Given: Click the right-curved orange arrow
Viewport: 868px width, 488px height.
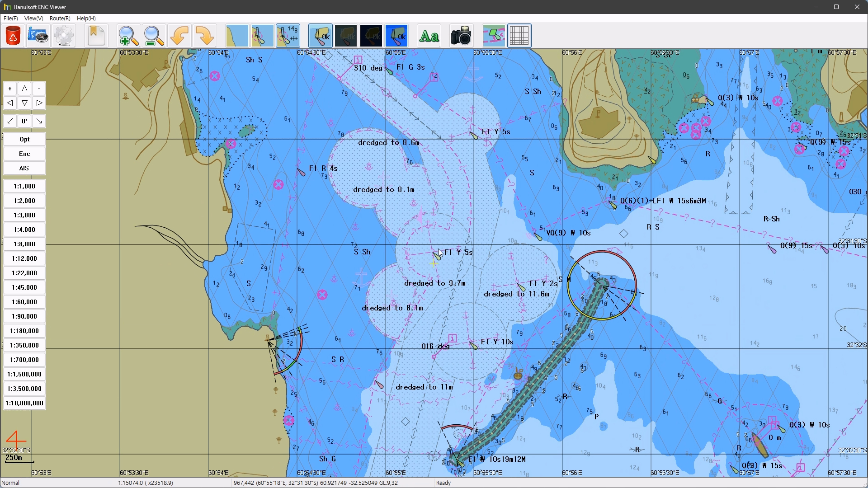Looking at the screenshot, I should click(205, 36).
